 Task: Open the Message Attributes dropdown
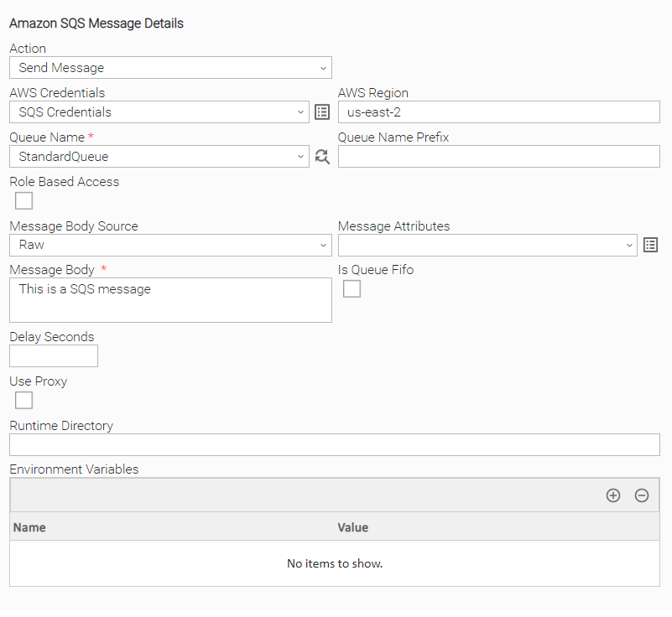tap(487, 246)
